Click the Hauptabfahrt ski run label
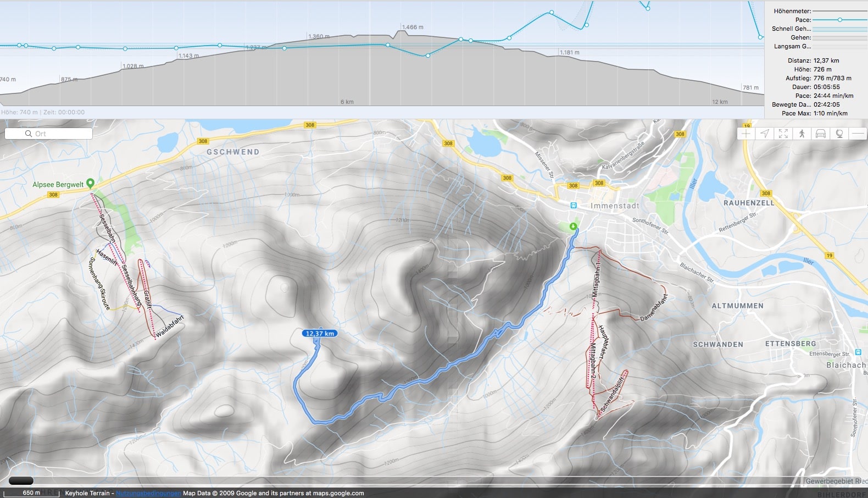This screenshot has width=868, height=498. pyautogui.click(x=603, y=342)
